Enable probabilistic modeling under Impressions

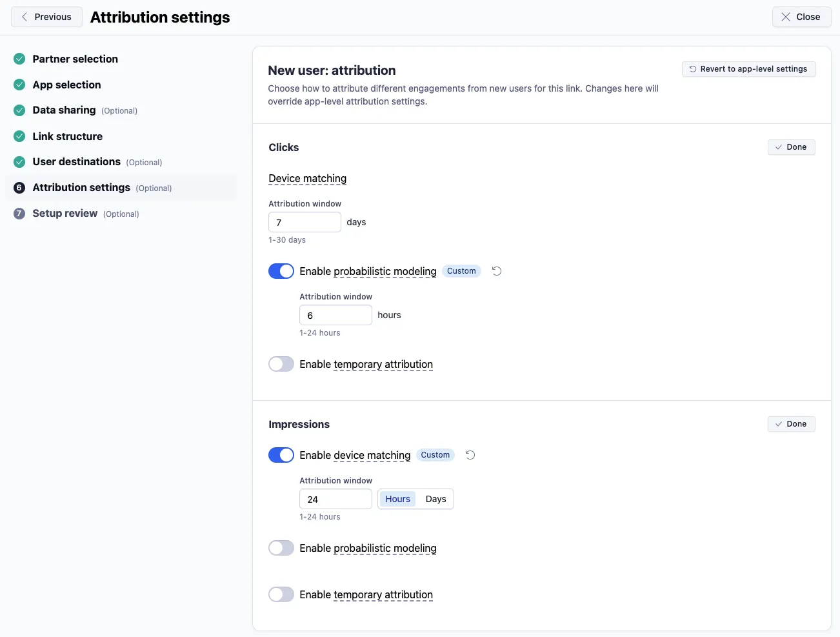pos(281,548)
